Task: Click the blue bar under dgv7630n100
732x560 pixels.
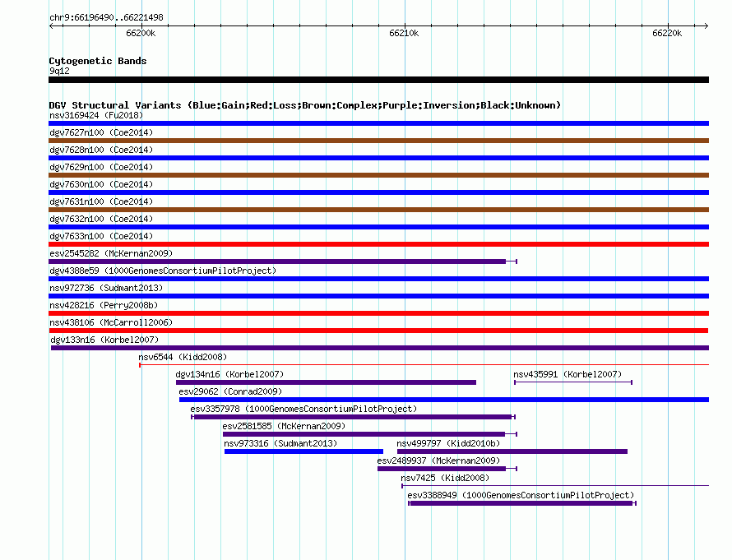Action: pos(378,192)
